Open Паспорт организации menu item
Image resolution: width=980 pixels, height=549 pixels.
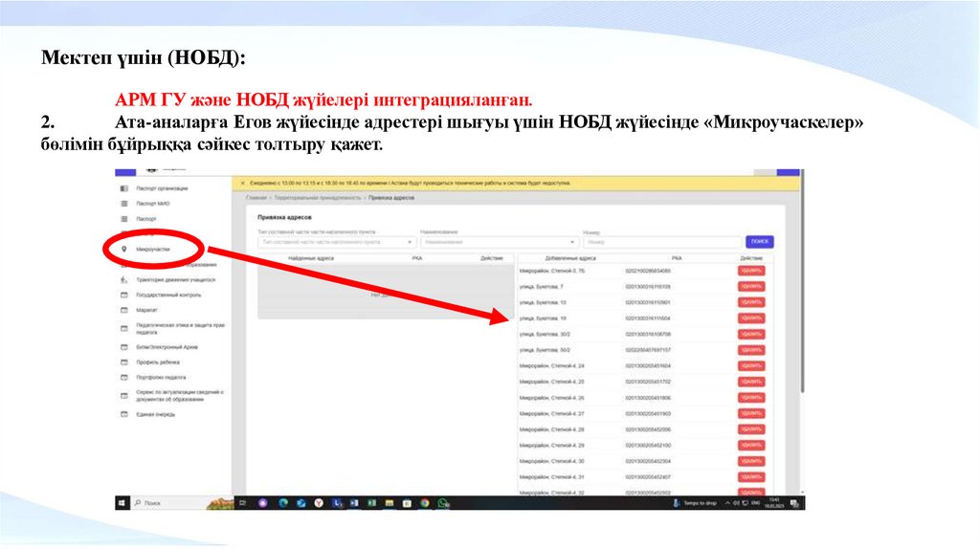[x=162, y=188]
